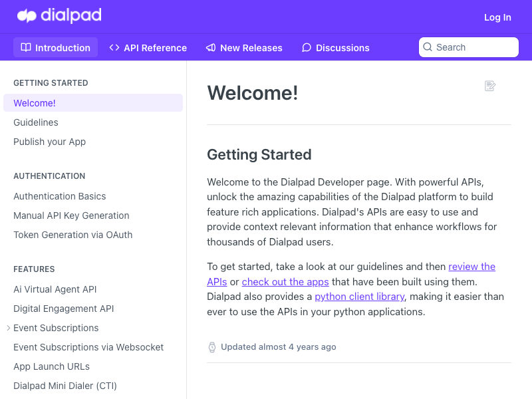Click the code brackets icon for API Reference
The width and height of the screenshot is (532, 399).
(114, 47)
